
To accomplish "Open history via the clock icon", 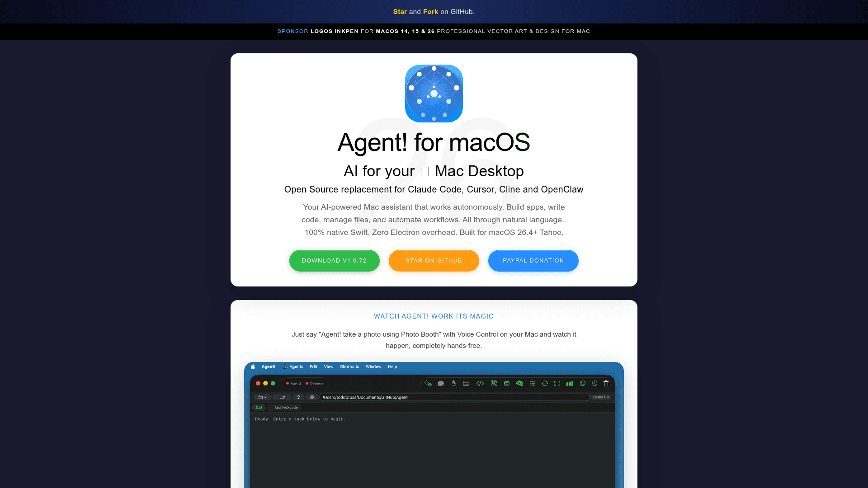I will [x=594, y=383].
